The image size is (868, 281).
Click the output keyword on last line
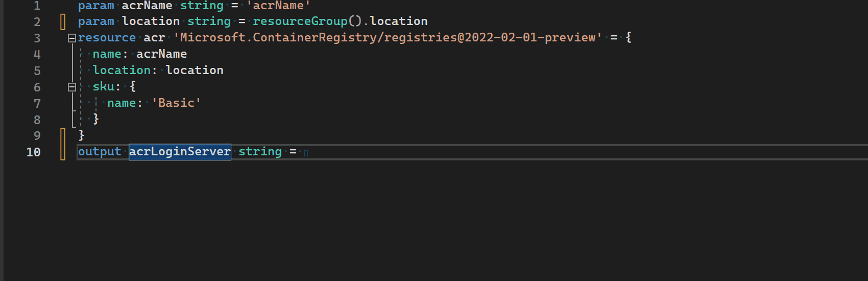tap(100, 152)
